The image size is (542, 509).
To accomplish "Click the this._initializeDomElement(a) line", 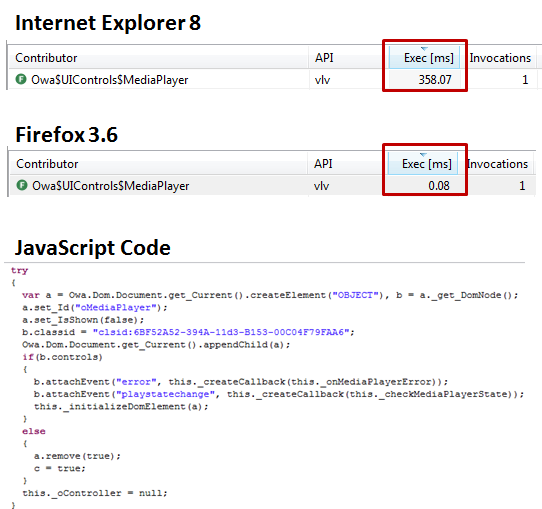I will (121, 406).
